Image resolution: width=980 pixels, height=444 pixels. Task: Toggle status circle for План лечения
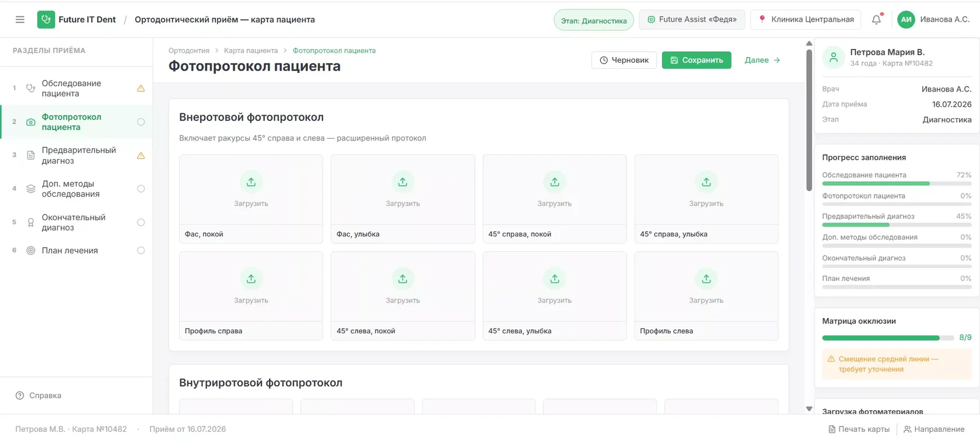141,251
